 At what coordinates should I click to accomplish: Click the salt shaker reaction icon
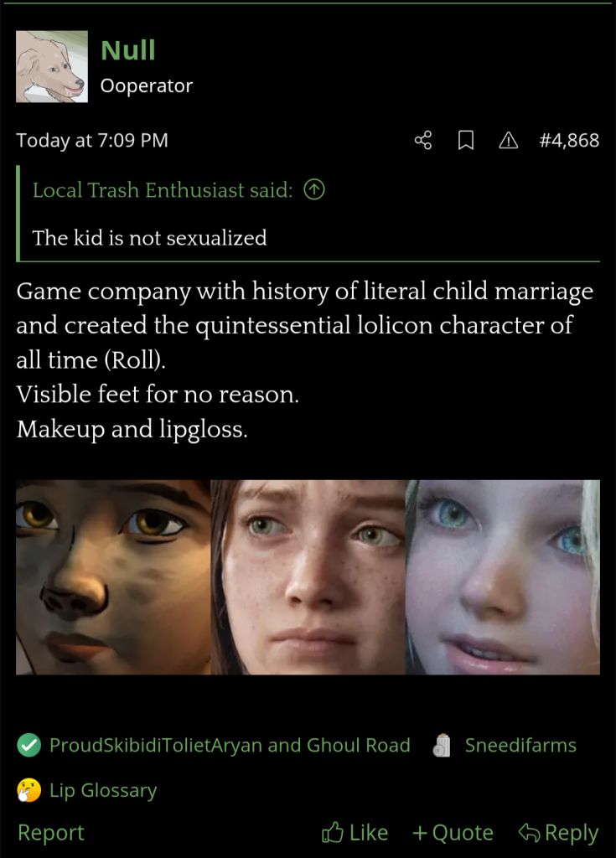tap(442, 745)
